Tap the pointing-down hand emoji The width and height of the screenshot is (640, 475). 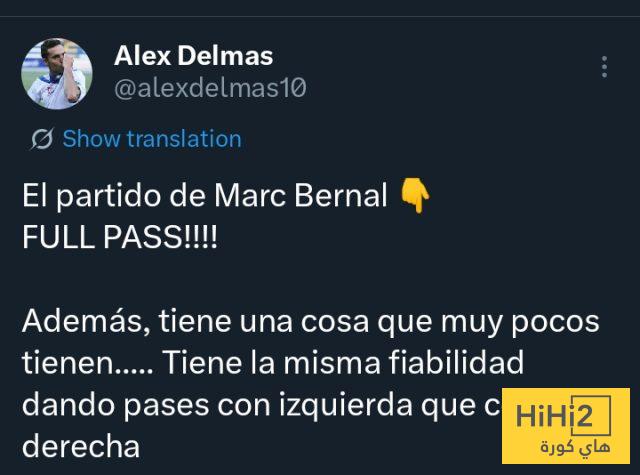[x=415, y=195]
